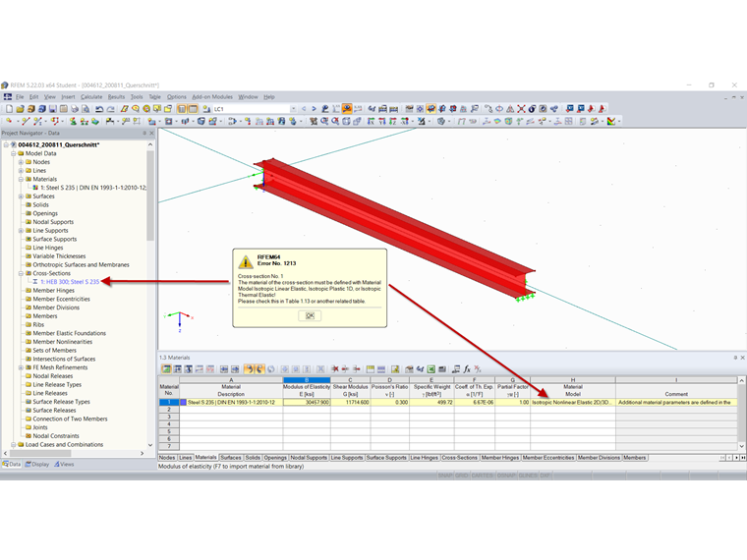Select column B header in Materials table
The height and width of the screenshot is (560, 747).
(307, 380)
